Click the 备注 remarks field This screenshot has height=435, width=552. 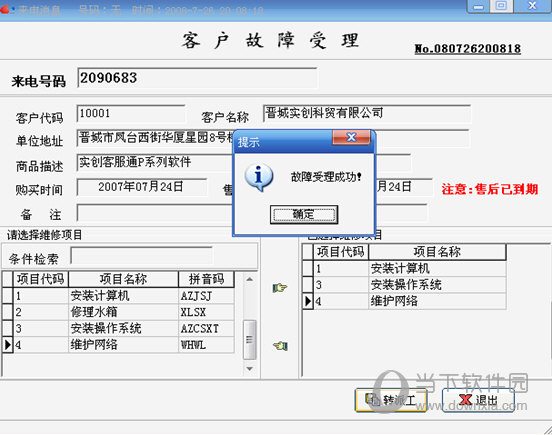click(155, 213)
